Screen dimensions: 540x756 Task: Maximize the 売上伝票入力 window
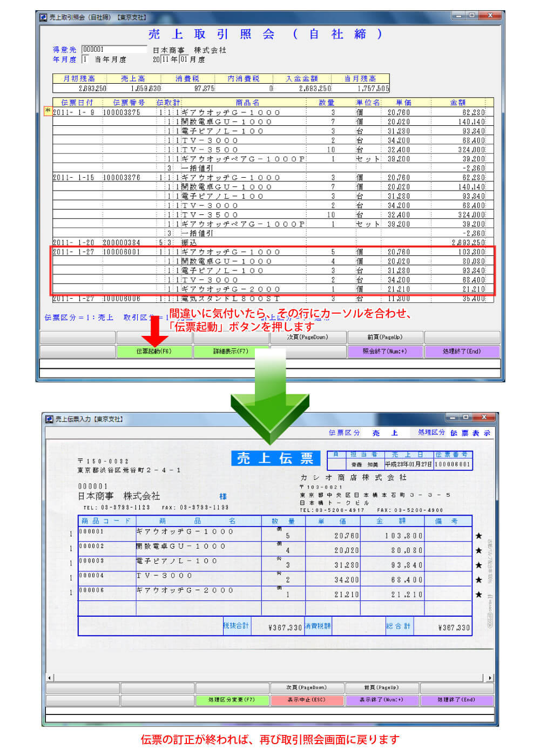(466, 417)
